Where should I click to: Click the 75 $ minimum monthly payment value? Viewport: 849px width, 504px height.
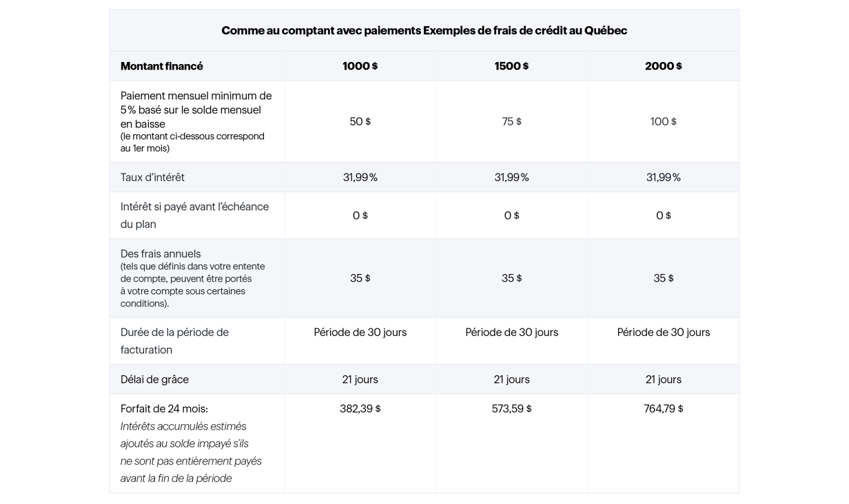pyautogui.click(x=511, y=122)
